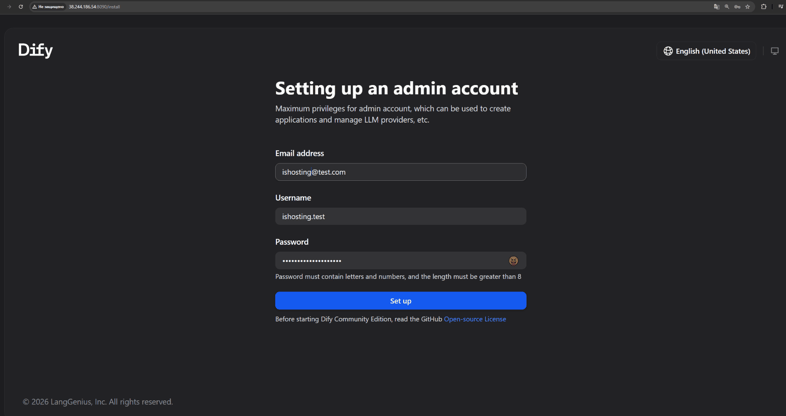Click the translate page icon in address bar
The image size is (786, 416).
(x=716, y=7)
